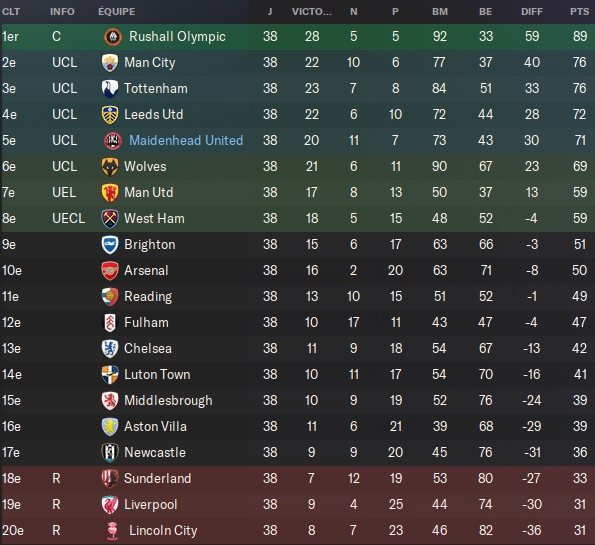Sort table by PTS column header

[579, 12]
